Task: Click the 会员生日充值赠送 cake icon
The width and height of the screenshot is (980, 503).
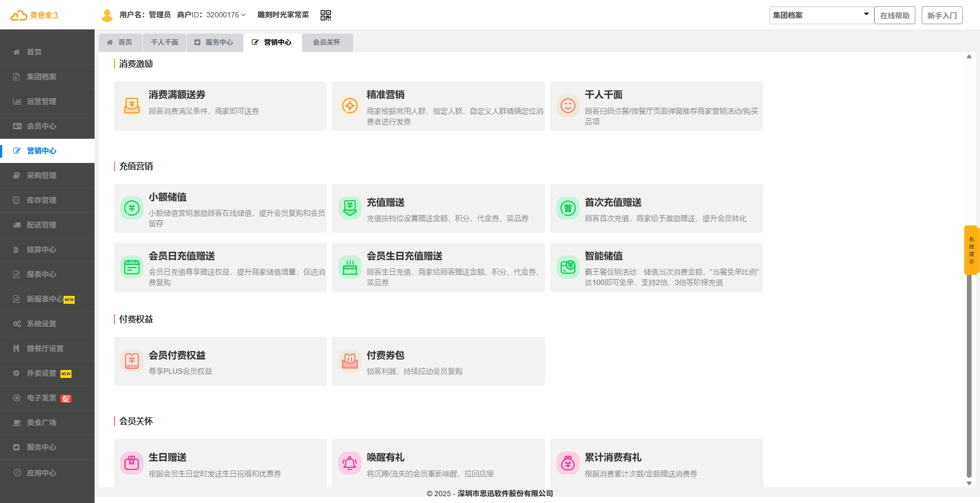Action: 350,267
